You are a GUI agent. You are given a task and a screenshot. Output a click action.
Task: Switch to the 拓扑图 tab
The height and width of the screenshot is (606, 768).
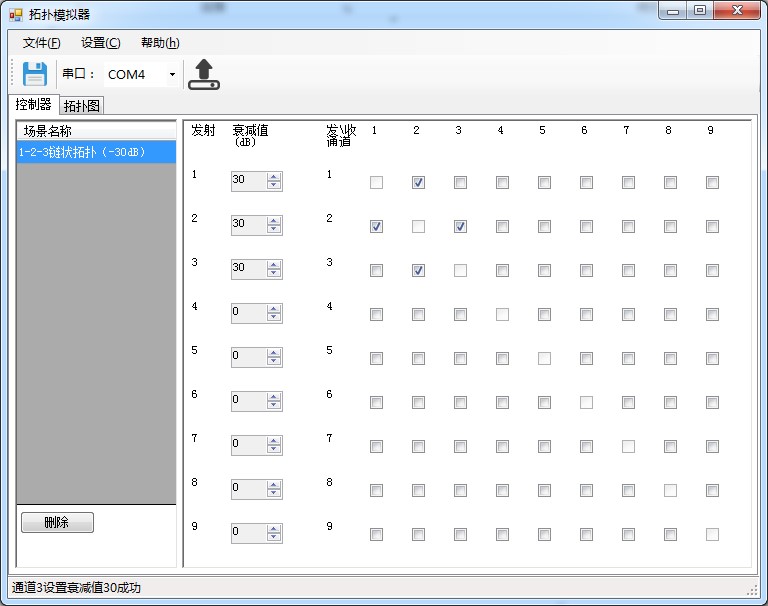click(x=82, y=106)
